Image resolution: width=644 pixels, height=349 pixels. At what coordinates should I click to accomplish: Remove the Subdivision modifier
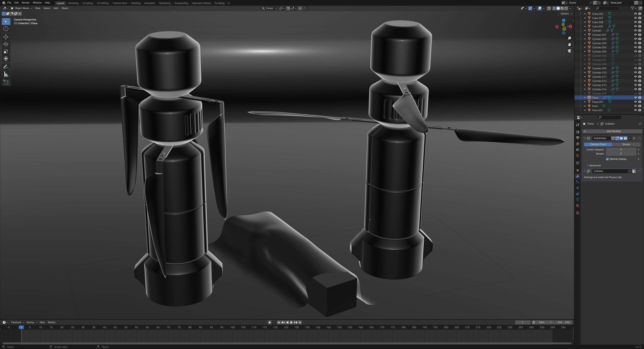(634, 138)
